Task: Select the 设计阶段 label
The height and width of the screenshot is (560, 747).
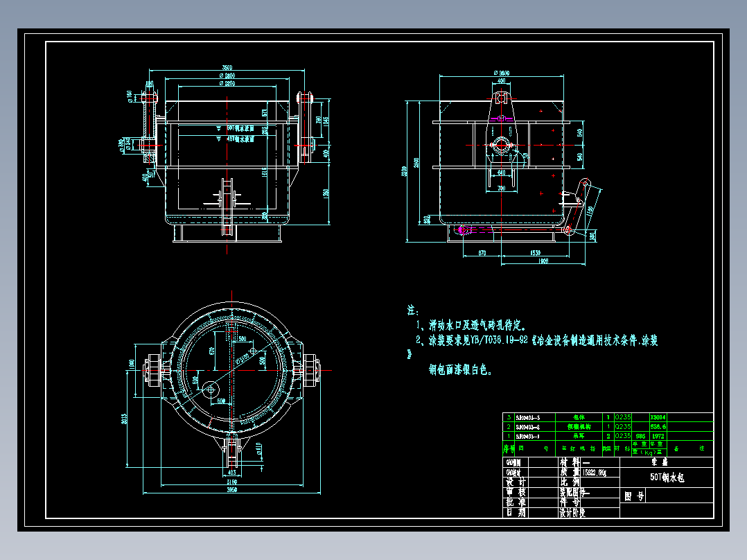Action: (x=572, y=513)
